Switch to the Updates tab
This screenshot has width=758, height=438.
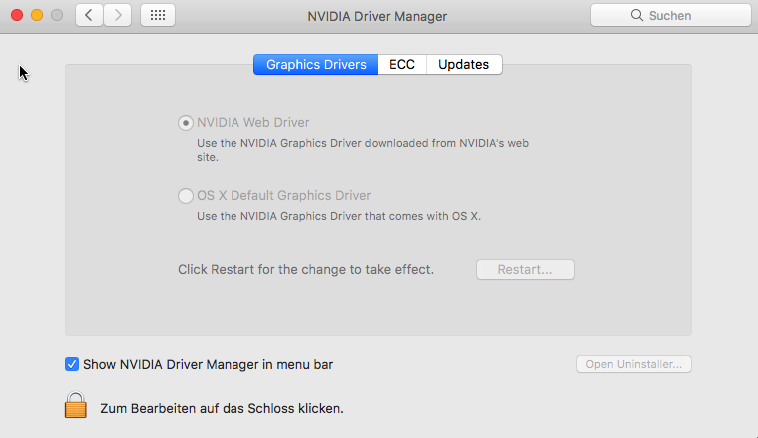tap(464, 64)
